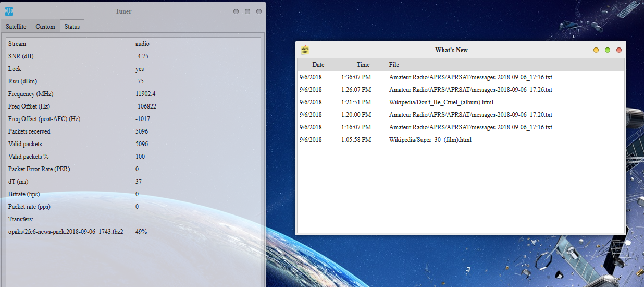Click the Packets received label
The width and height of the screenshot is (644, 287).
click(29, 131)
